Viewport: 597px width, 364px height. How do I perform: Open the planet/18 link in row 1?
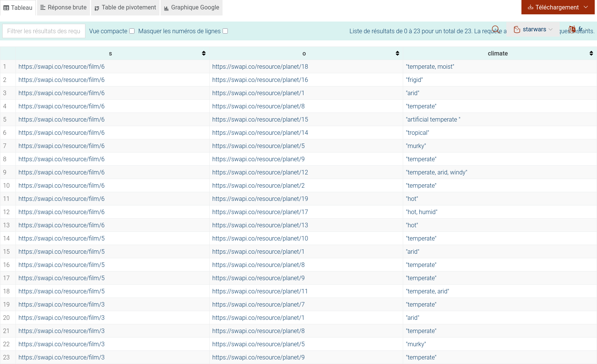click(260, 66)
